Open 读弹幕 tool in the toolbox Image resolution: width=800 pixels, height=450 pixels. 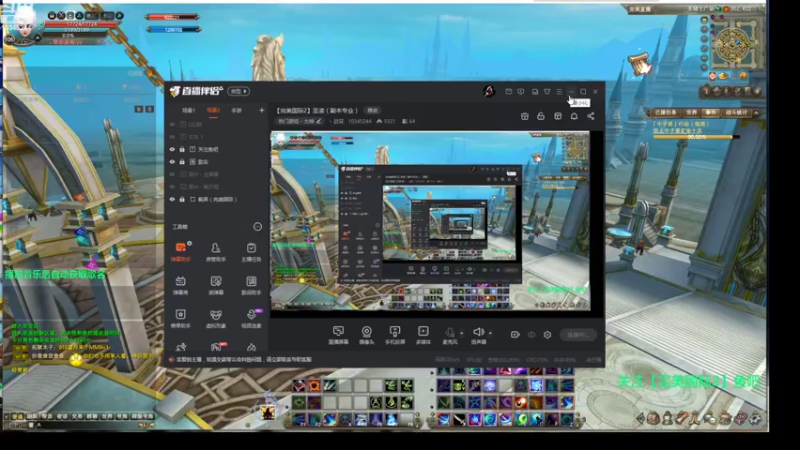click(x=216, y=285)
